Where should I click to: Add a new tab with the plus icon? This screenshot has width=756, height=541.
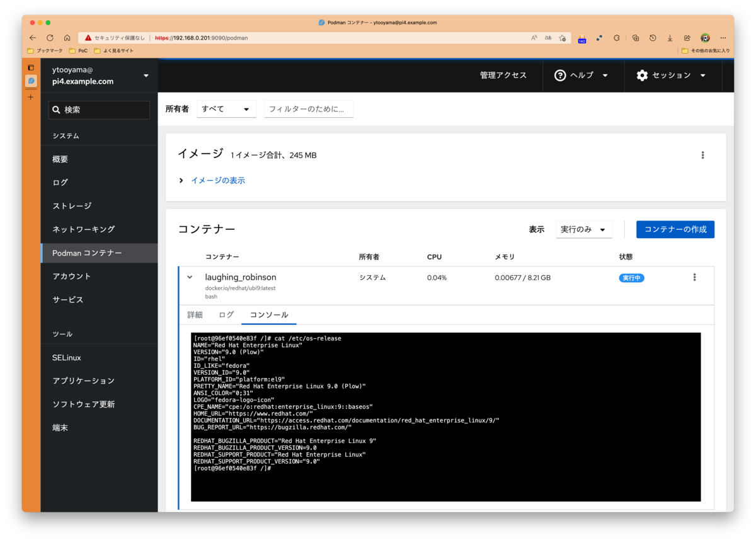tap(31, 97)
